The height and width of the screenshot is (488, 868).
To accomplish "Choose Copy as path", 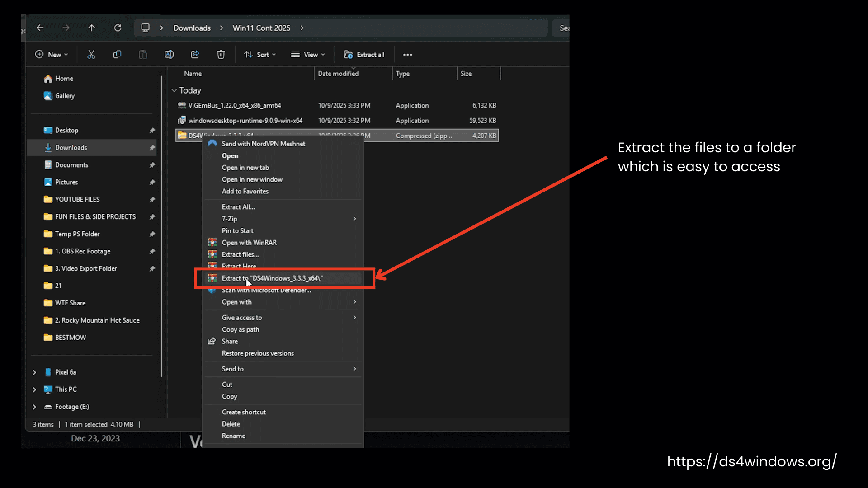I will pyautogui.click(x=283, y=330).
